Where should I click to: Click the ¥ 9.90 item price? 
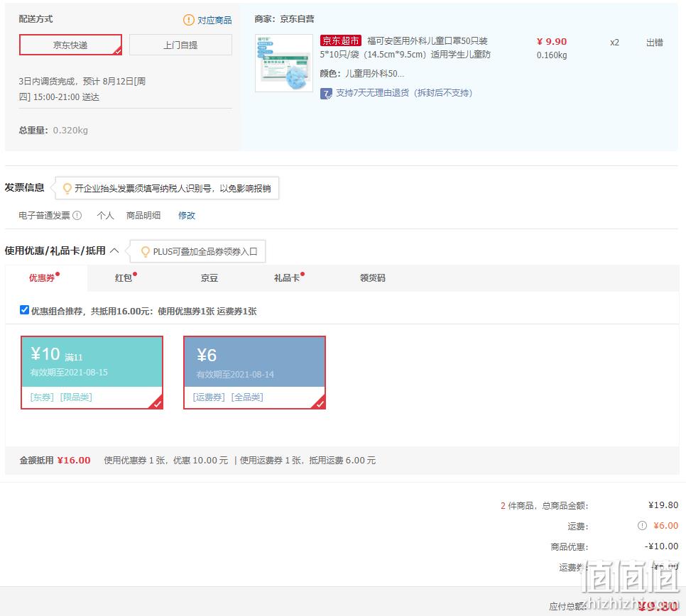click(552, 42)
